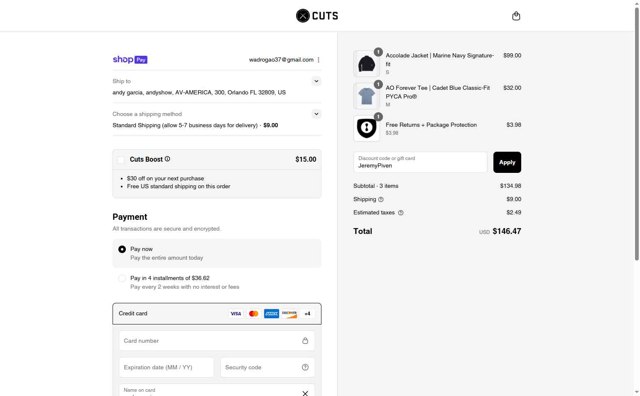Click the lock icon in Card number
Image resolution: width=640 pixels, height=396 pixels.
click(x=305, y=340)
